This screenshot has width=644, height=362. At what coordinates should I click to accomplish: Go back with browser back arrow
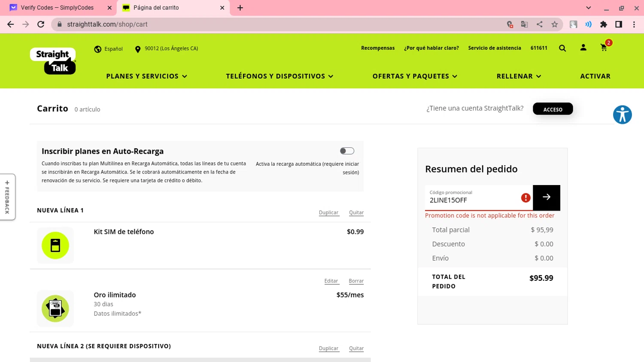(x=10, y=24)
